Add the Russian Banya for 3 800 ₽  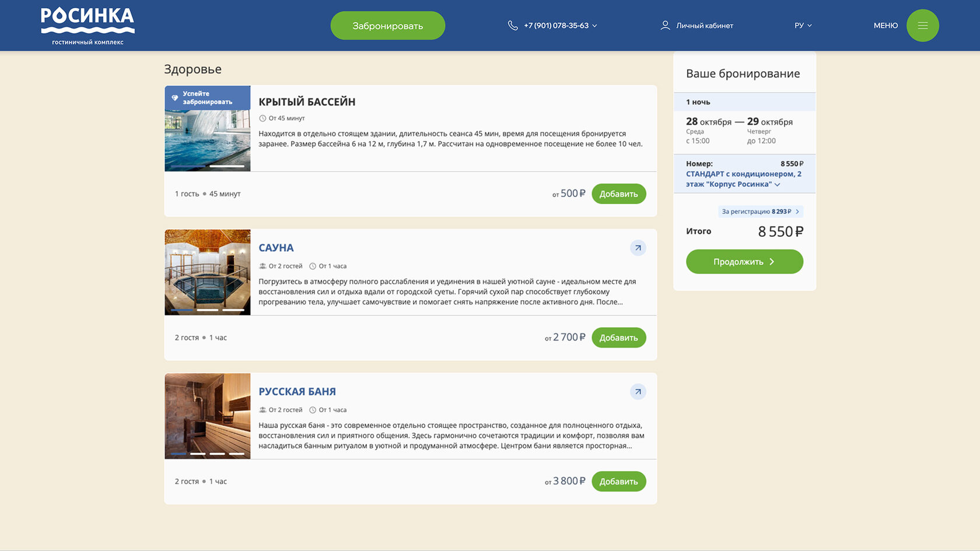tap(619, 482)
